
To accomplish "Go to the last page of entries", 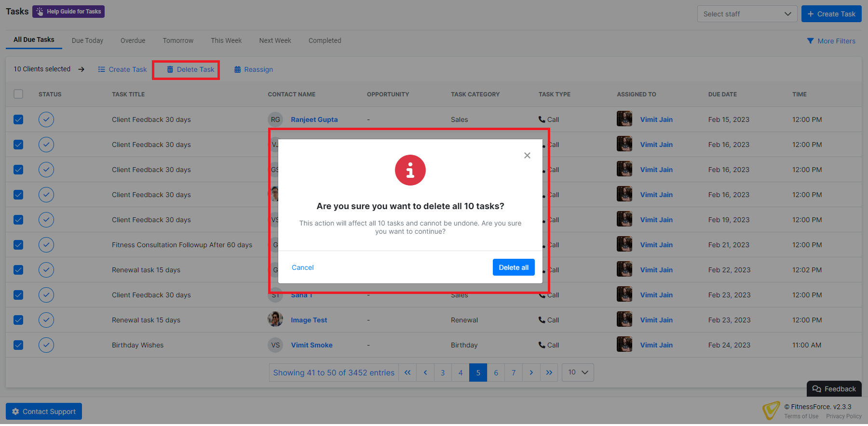I will pyautogui.click(x=549, y=373).
